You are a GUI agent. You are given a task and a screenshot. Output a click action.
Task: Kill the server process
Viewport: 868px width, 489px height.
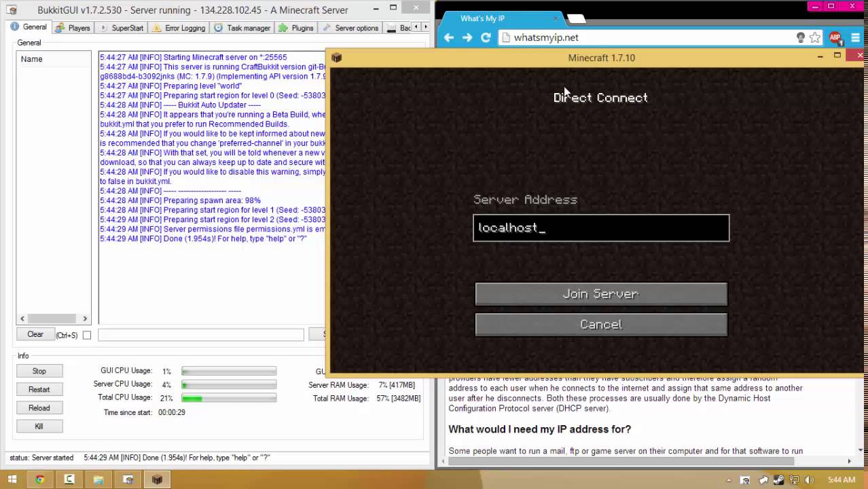pos(39,426)
